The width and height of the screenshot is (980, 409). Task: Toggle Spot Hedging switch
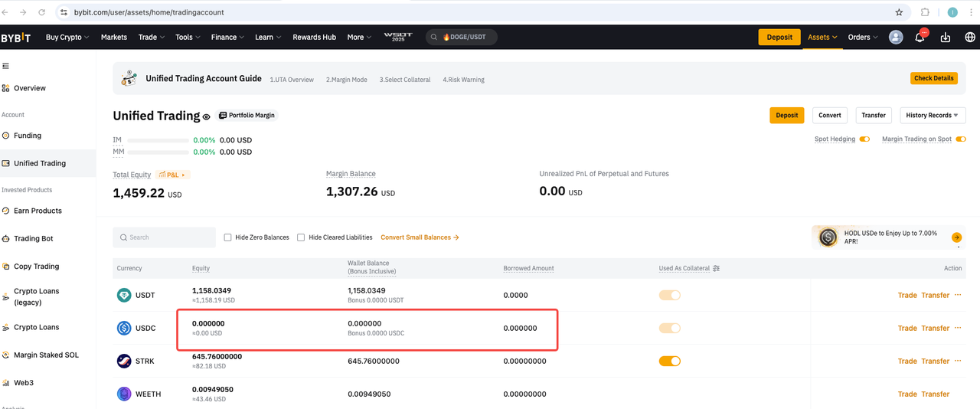click(x=864, y=139)
